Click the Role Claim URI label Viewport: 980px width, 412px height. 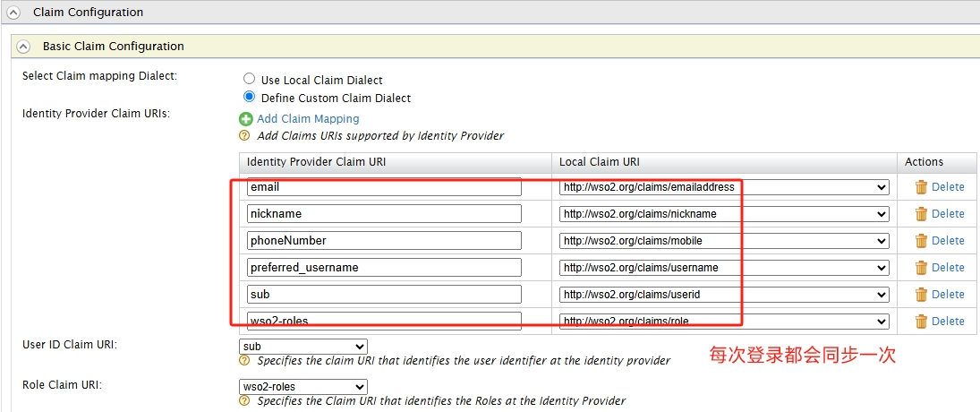(62, 384)
